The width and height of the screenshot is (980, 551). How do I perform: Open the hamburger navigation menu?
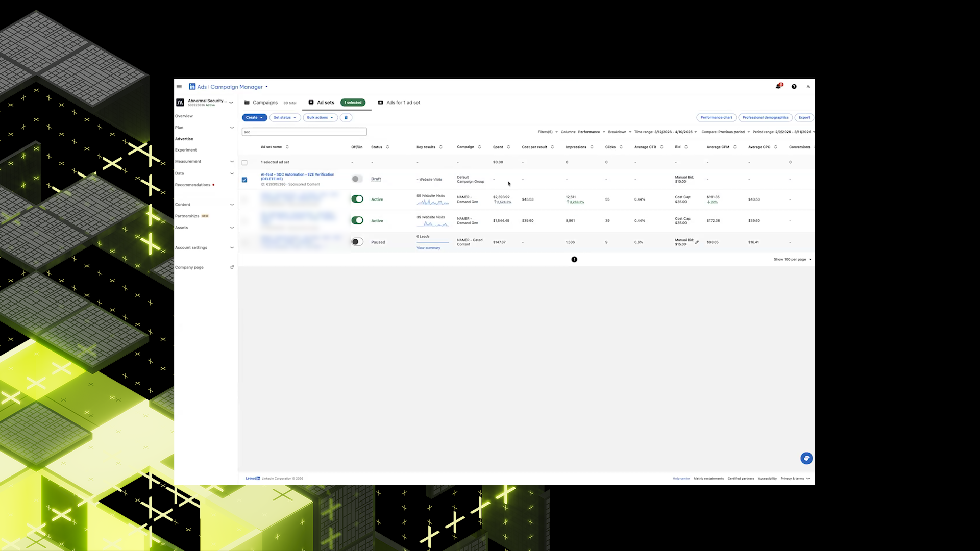(x=179, y=87)
